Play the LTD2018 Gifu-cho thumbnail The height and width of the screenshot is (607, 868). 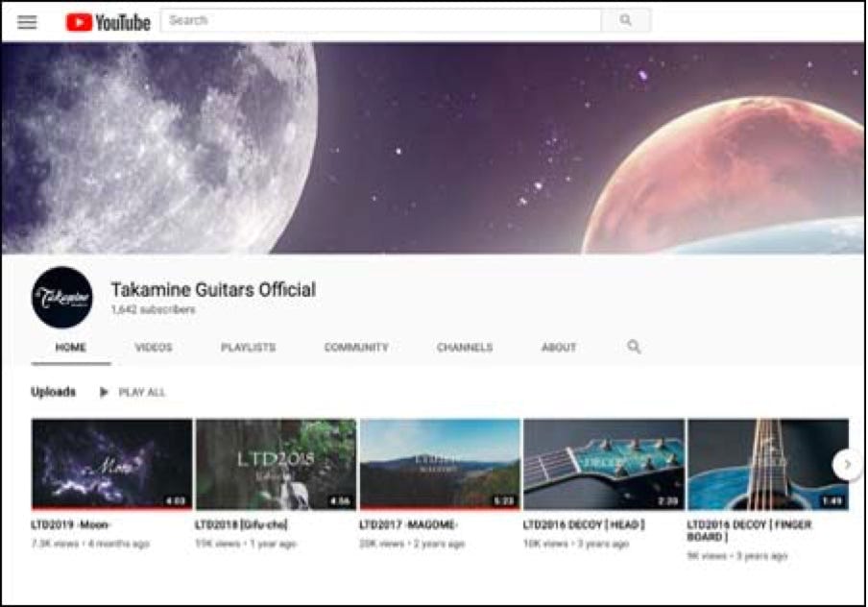click(276, 464)
